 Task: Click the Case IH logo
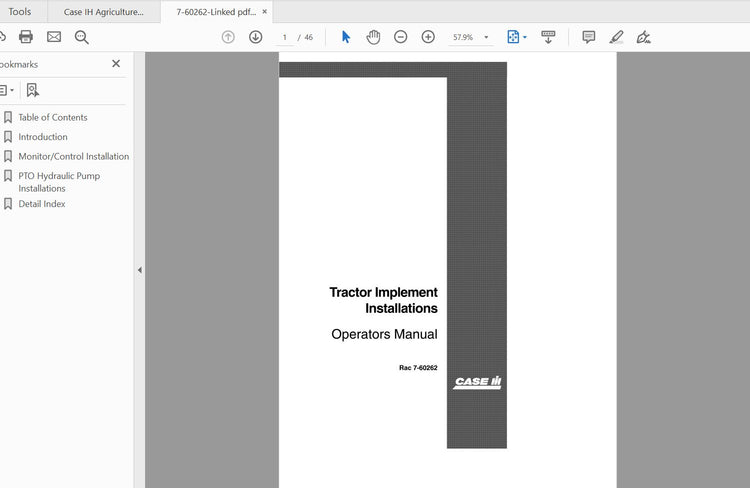pyautogui.click(x=477, y=382)
